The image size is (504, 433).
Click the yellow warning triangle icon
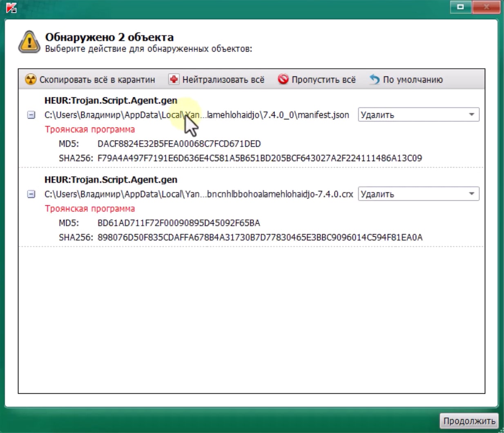pyautogui.click(x=29, y=41)
